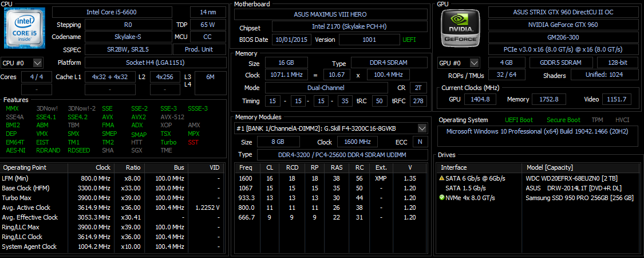Click the 128-bit bus width value

(617, 63)
